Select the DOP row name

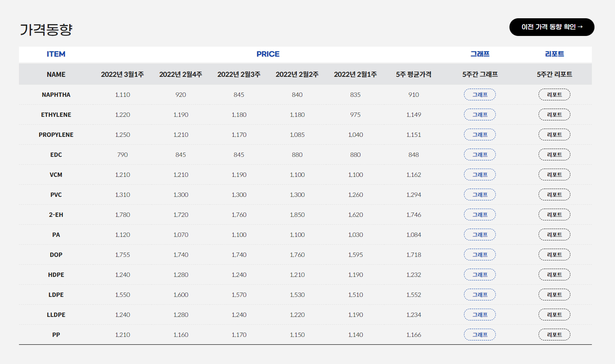click(x=56, y=255)
